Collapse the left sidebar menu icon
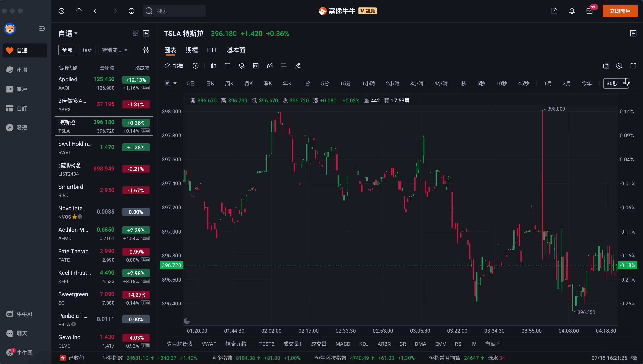 (42, 29)
